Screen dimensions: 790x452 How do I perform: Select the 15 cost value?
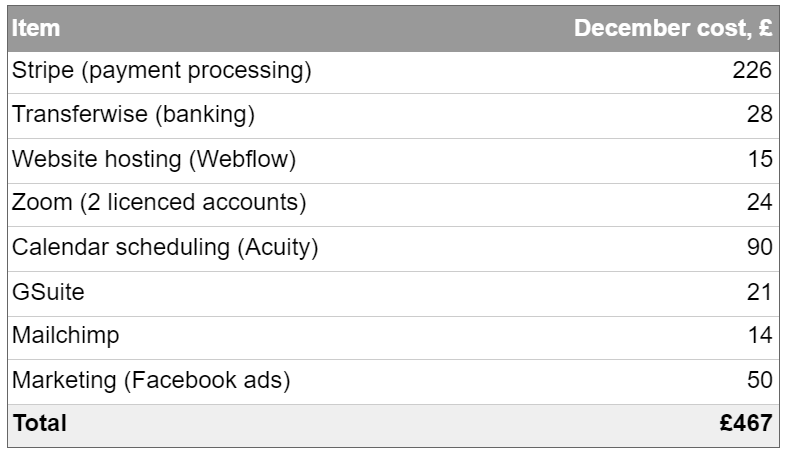(x=760, y=159)
